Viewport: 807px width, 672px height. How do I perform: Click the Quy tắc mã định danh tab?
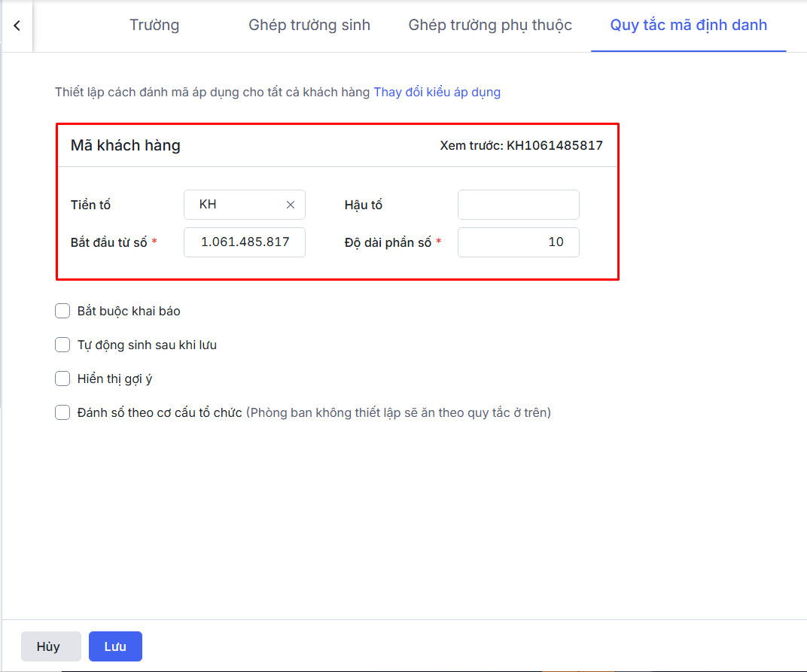[688, 26]
